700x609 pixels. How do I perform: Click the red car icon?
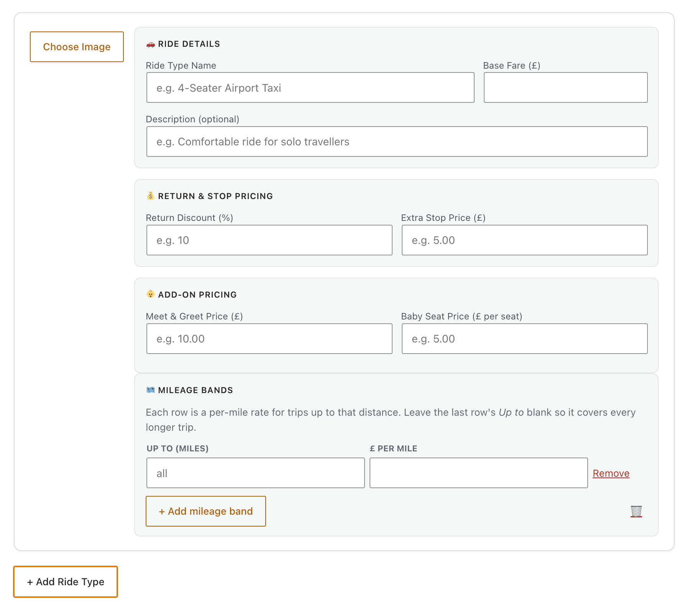click(x=151, y=44)
